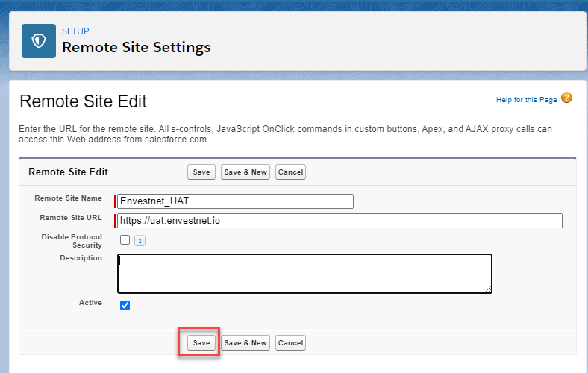Open the orange help question mark icon
This screenshot has width=588, height=373.
tap(566, 98)
